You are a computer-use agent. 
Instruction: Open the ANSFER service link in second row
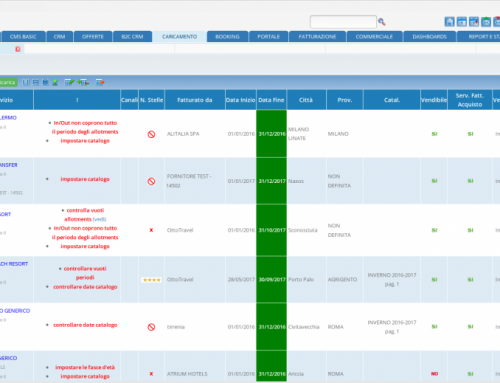point(9,165)
